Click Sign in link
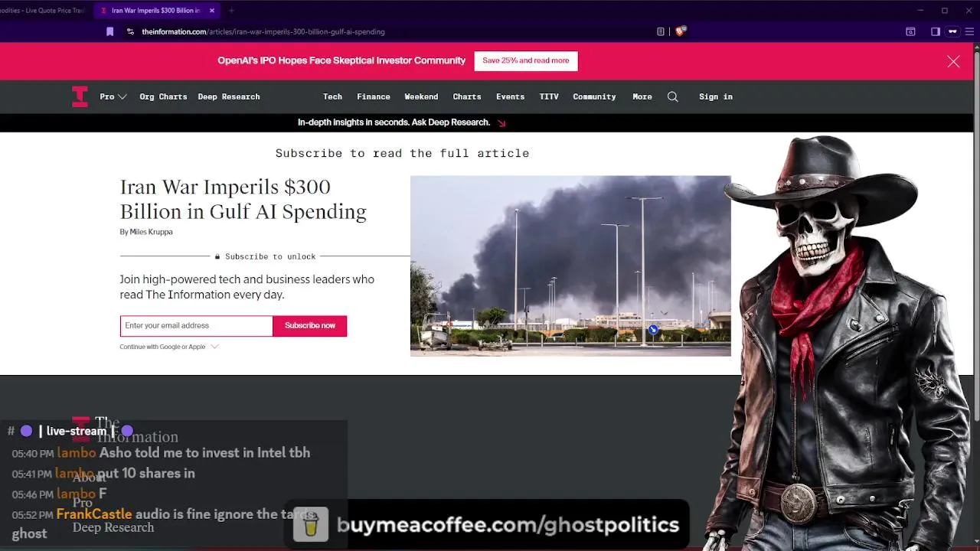The image size is (980, 551). pos(716,96)
